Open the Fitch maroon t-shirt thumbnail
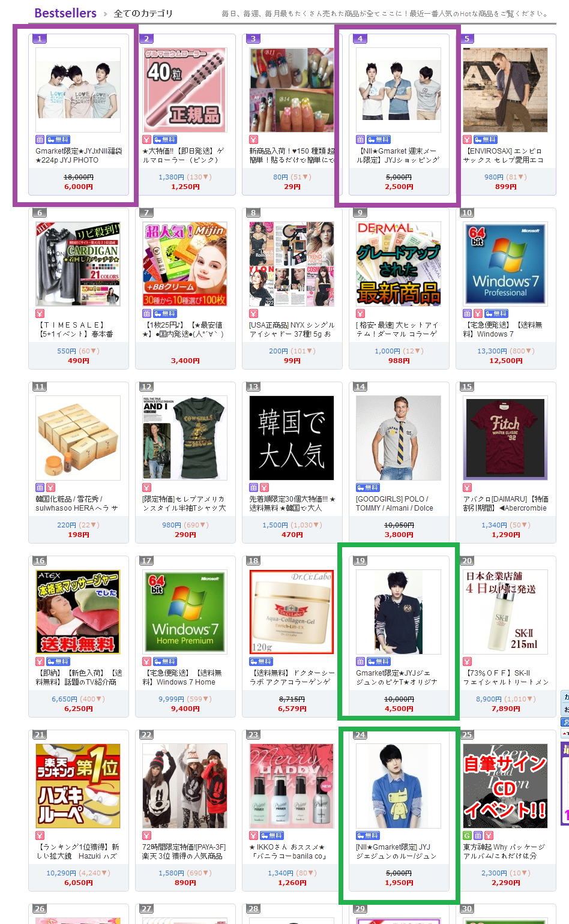This screenshot has height=924, width=569. pyautogui.click(x=505, y=438)
